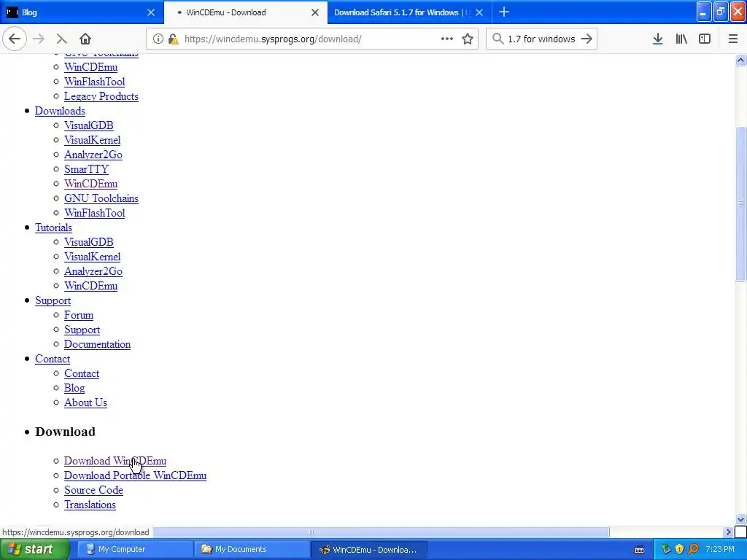Open the Translations link
This screenshot has width=747, height=560.
(x=90, y=505)
